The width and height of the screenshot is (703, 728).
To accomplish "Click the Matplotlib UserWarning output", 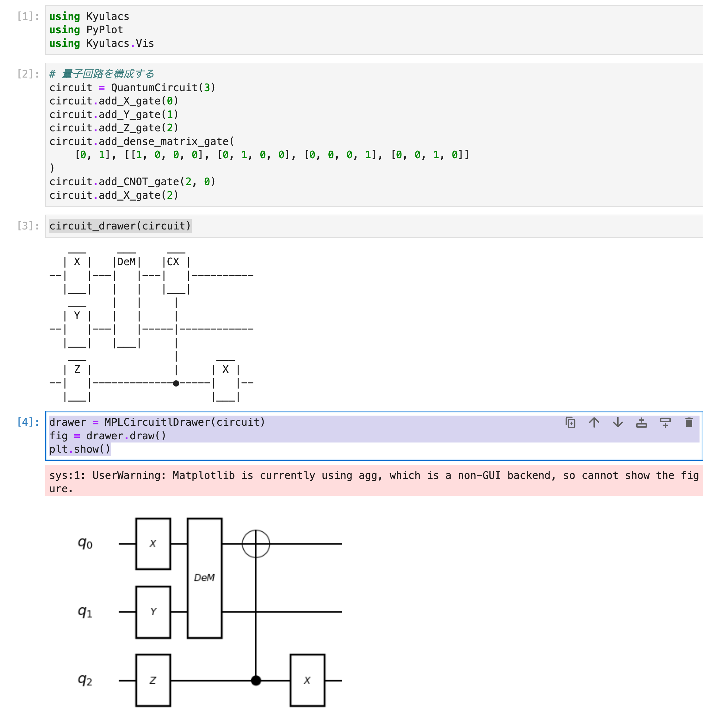I will [371, 481].
